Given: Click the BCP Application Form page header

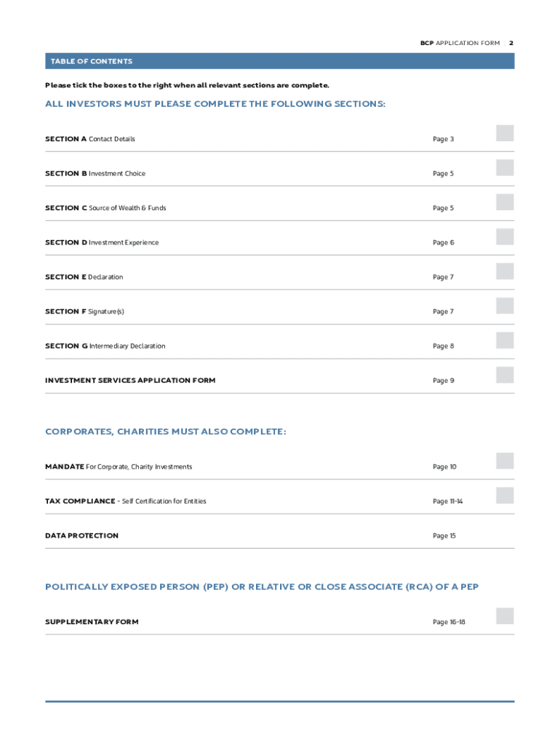Looking at the screenshot, I should (x=460, y=43).
